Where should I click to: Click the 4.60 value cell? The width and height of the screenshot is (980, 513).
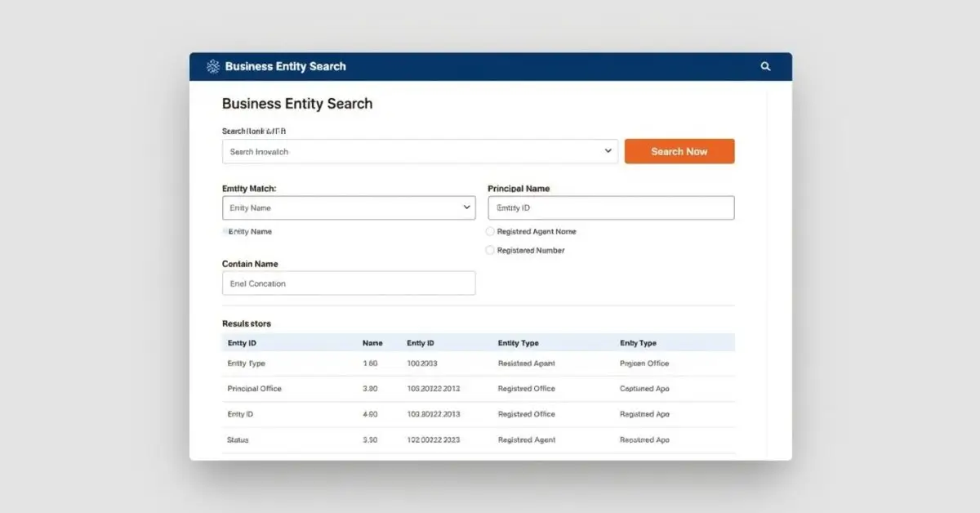pos(370,414)
